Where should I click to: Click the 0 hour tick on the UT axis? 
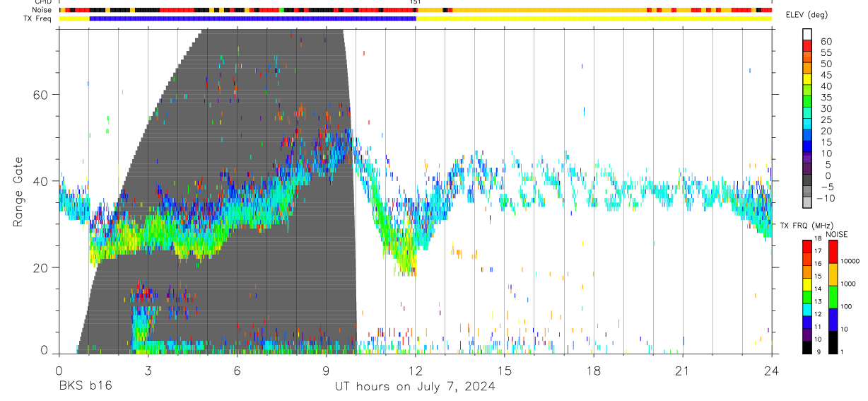click(59, 371)
